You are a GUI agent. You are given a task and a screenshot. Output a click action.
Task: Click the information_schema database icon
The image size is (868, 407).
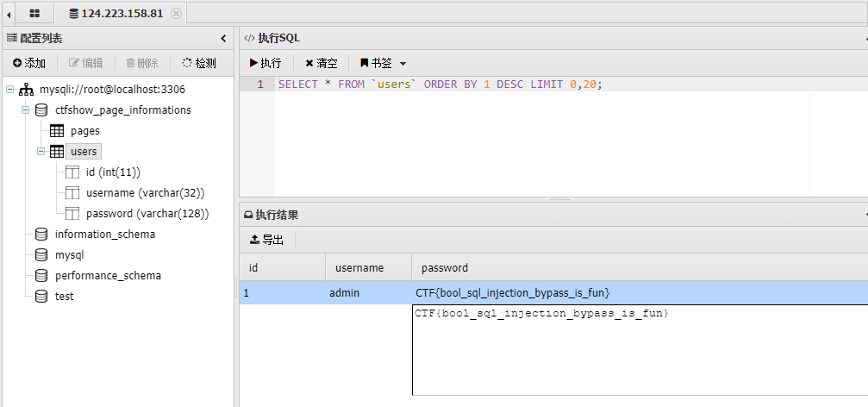click(41, 235)
